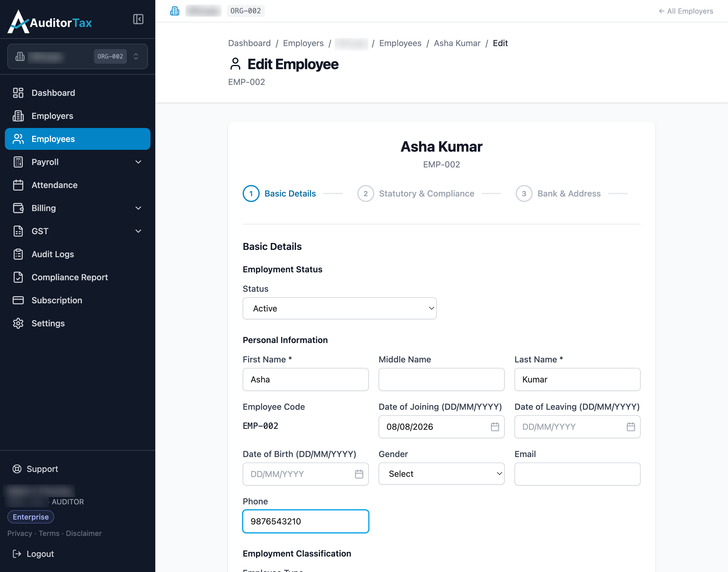
Task: Click the building icon in the top bar
Action: point(174,11)
